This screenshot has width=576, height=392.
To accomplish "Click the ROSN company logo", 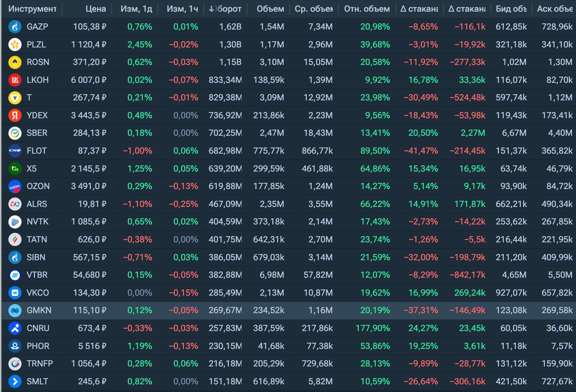I will pyautogui.click(x=15, y=62).
